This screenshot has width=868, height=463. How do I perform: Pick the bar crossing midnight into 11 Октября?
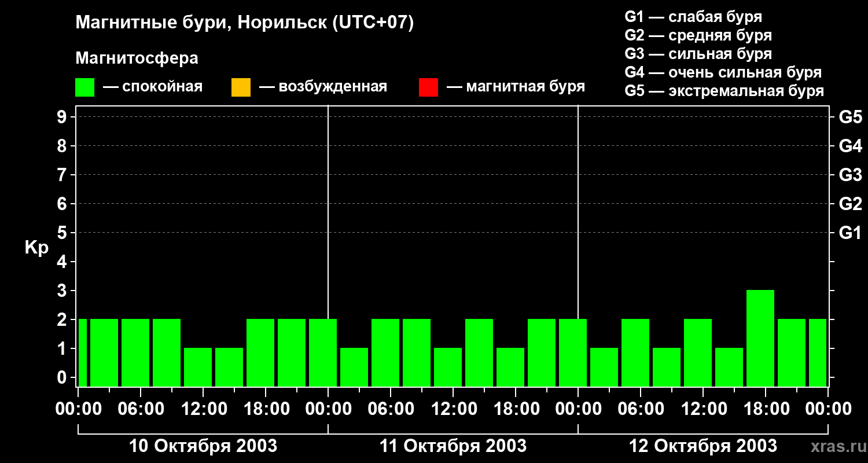(323, 352)
